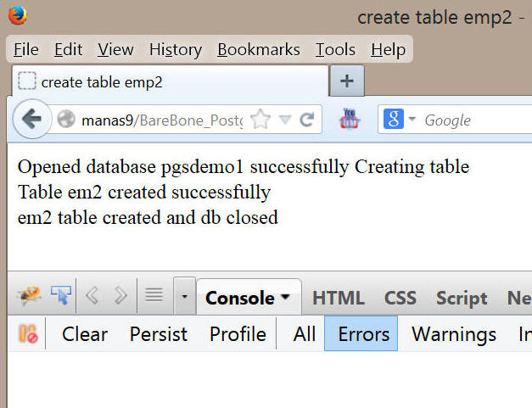Open the Bookmarks menu

pyautogui.click(x=258, y=50)
